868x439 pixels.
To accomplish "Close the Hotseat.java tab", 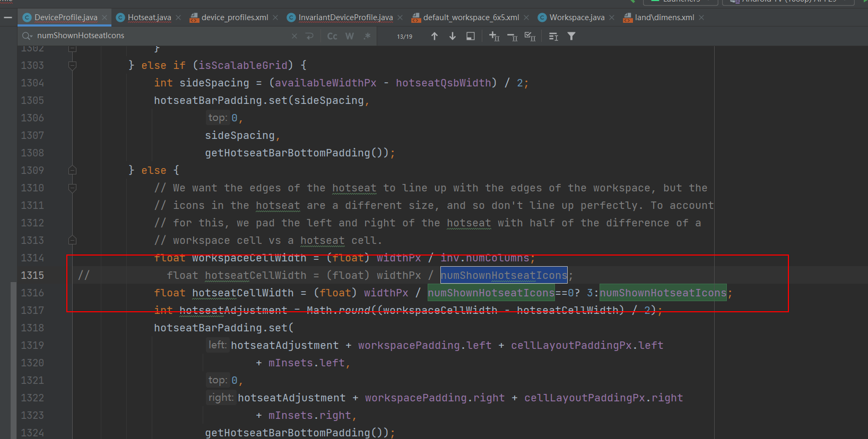I will 178,17.
